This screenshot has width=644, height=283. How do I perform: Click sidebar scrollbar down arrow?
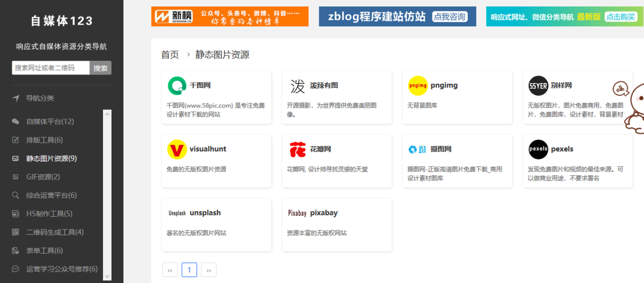point(108,276)
